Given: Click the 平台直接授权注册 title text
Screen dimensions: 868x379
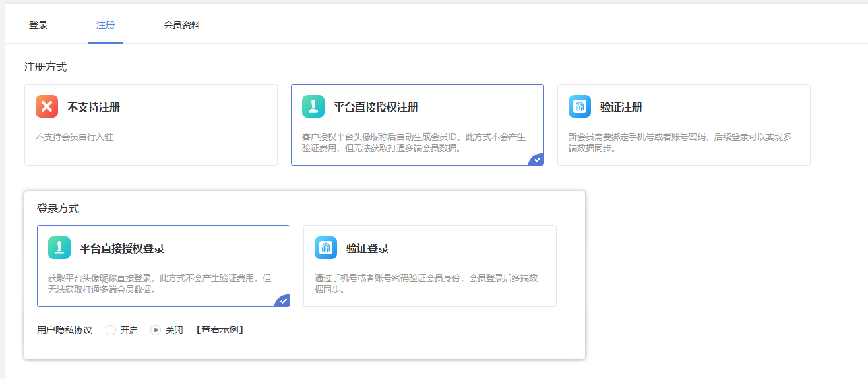Looking at the screenshot, I should tap(376, 107).
